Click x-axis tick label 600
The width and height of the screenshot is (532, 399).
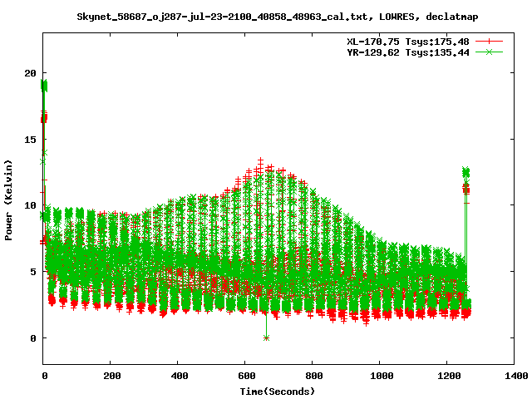coord(246,376)
